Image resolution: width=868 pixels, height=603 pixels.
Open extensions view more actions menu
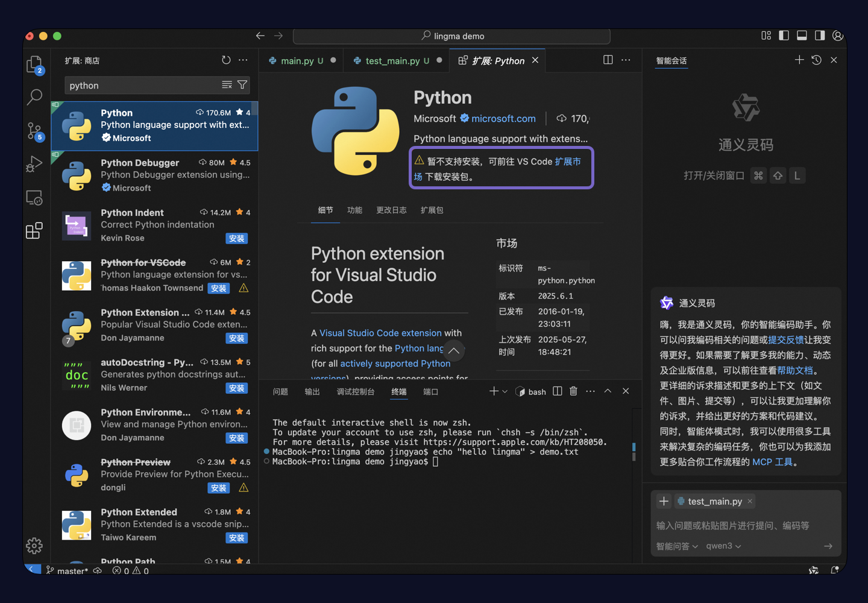click(x=243, y=60)
